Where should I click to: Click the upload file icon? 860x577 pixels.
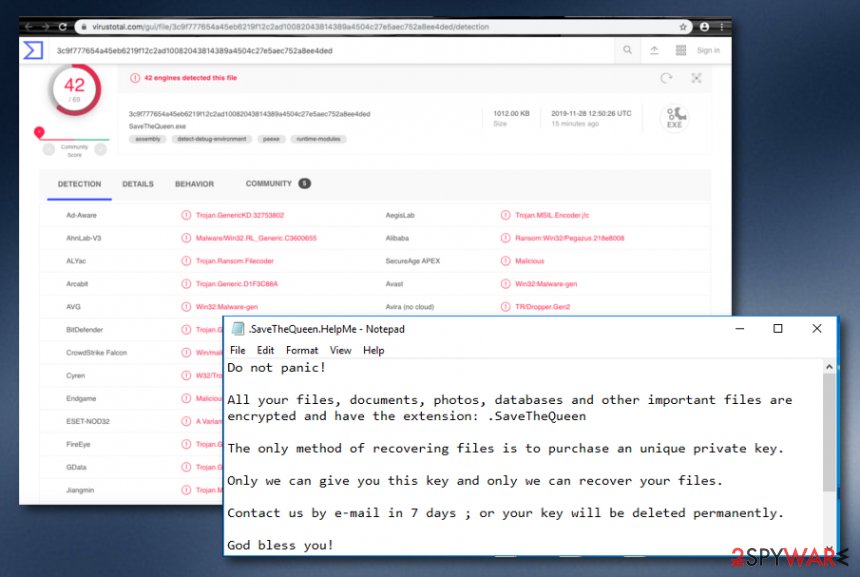(x=654, y=50)
